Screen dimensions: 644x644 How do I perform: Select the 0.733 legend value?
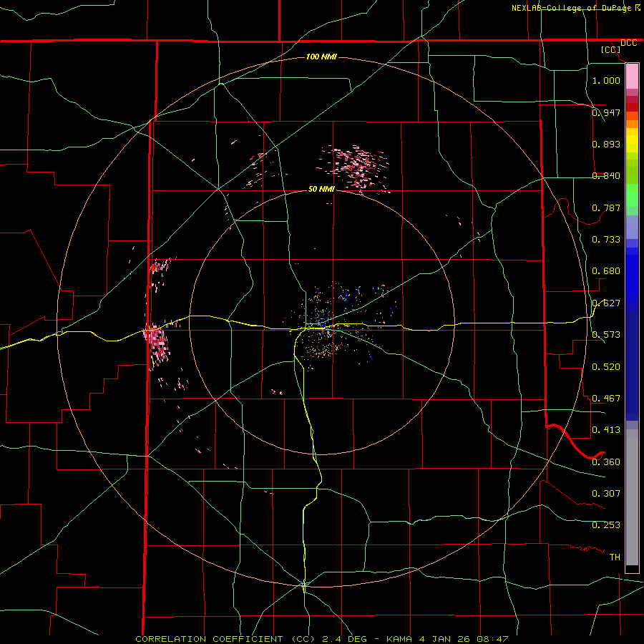tap(606, 240)
